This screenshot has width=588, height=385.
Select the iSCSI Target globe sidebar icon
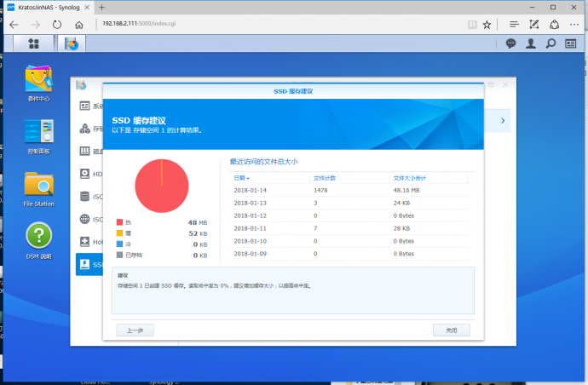pyautogui.click(x=84, y=219)
